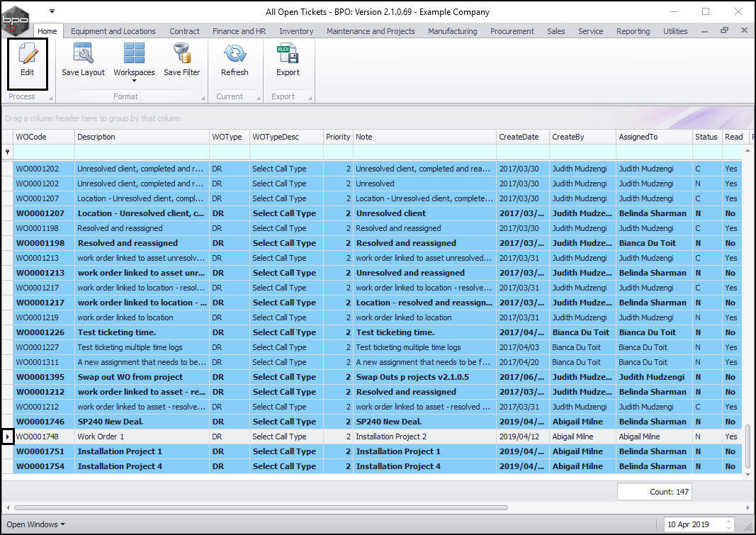
Task: Click the Save Layout icon
Action: pyautogui.click(x=83, y=55)
